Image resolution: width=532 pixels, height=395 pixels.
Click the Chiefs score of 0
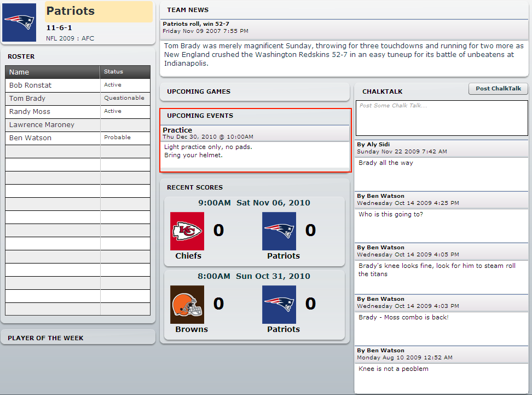pyautogui.click(x=218, y=230)
